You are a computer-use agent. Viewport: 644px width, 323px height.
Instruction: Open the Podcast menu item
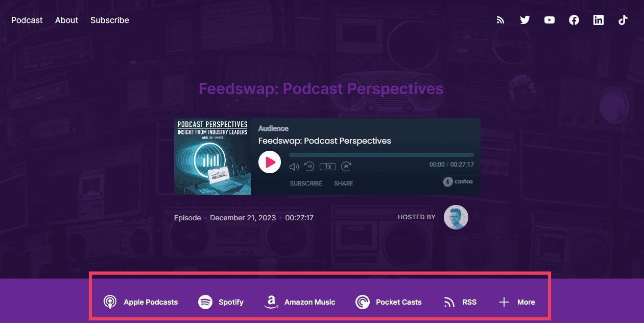(x=27, y=20)
